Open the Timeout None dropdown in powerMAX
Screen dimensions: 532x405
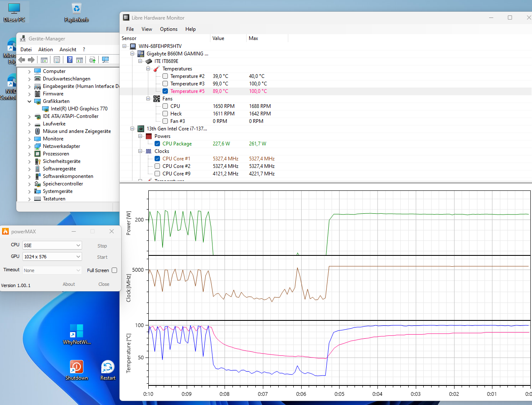(x=52, y=270)
